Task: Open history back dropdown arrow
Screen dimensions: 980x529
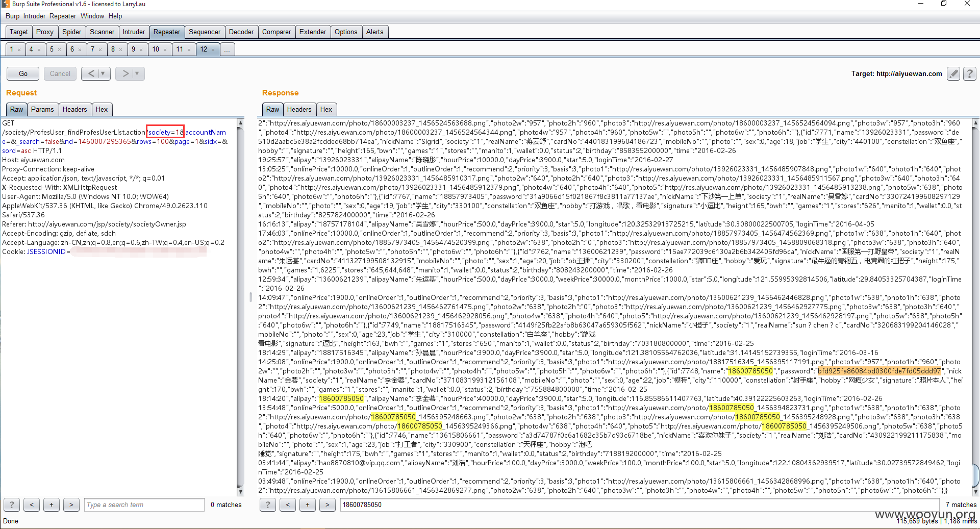Action: click(x=103, y=73)
